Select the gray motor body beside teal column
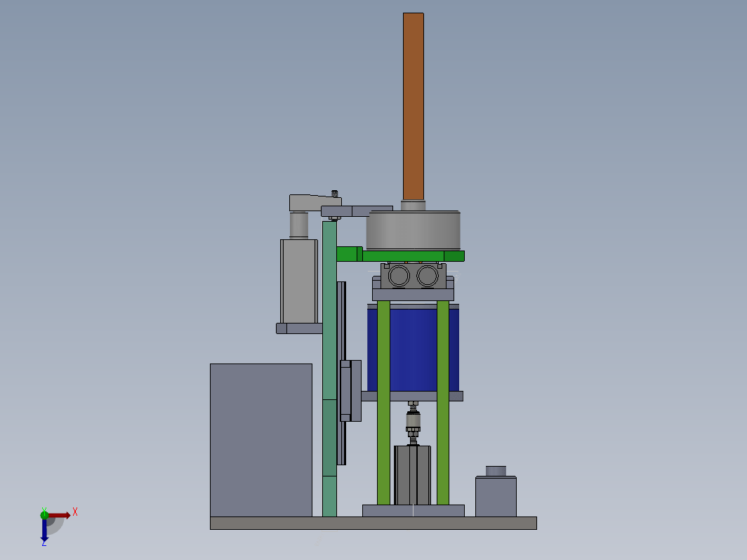 point(298,281)
